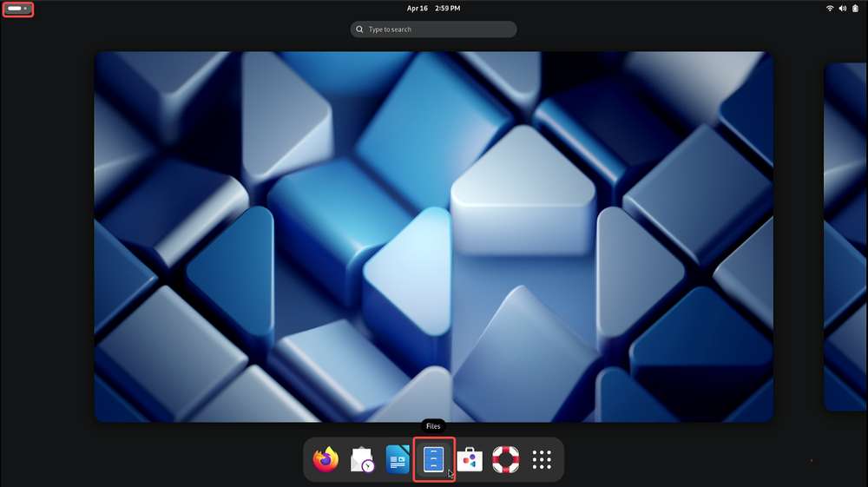Click the battery status icon

coord(855,9)
